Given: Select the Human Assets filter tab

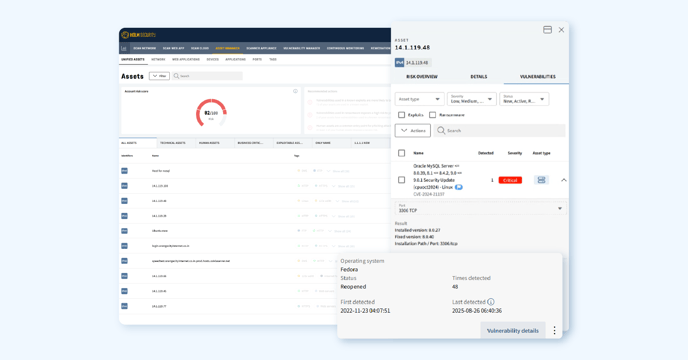Looking at the screenshot, I should pos(215,143).
